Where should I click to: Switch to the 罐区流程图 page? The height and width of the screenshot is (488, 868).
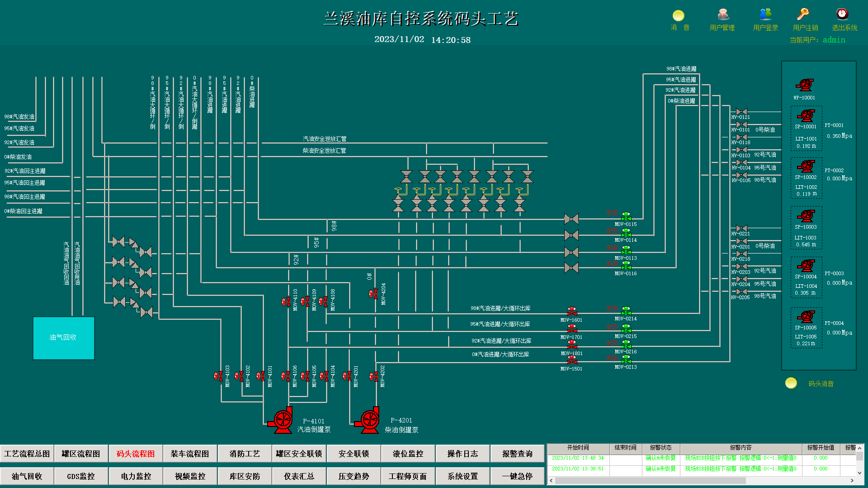click(81, 454)
